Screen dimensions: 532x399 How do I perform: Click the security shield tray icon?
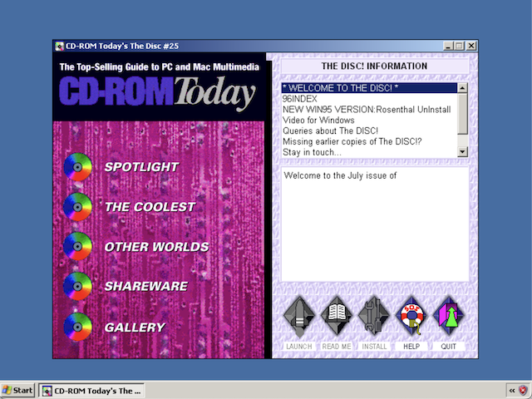coord(524,391)
